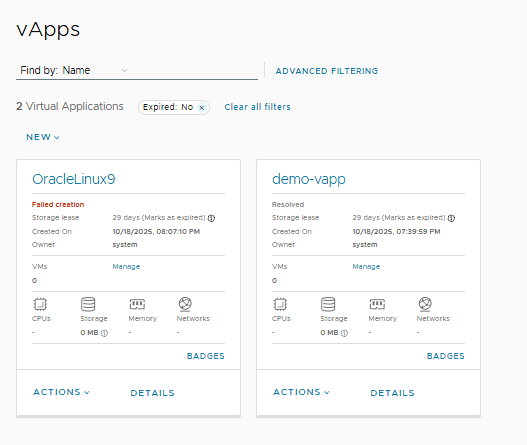Screen dimensions: 527x445
Task: Click the CPUs icon on OracleLinux9 card
Action: (x=40, y=304)
